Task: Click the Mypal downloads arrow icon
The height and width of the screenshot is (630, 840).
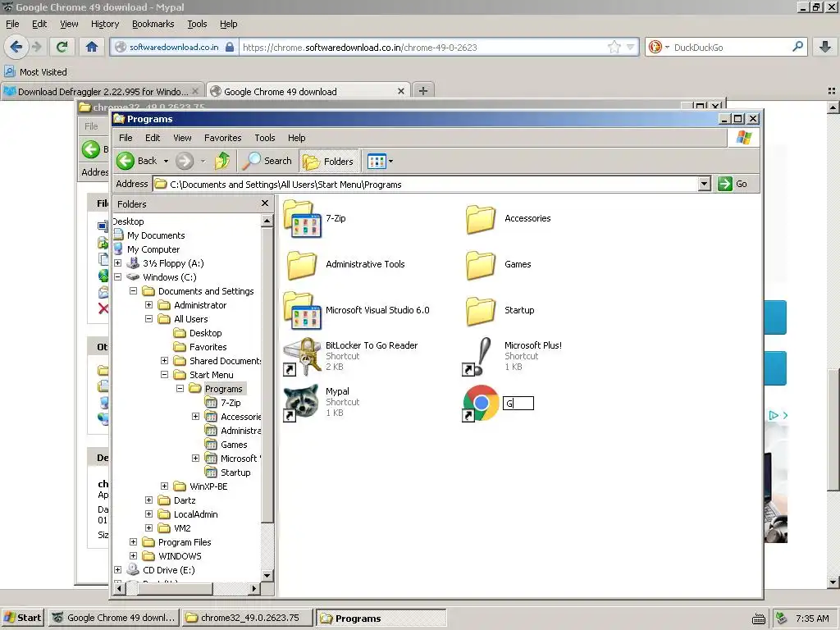Action: [x=825, y=47]
